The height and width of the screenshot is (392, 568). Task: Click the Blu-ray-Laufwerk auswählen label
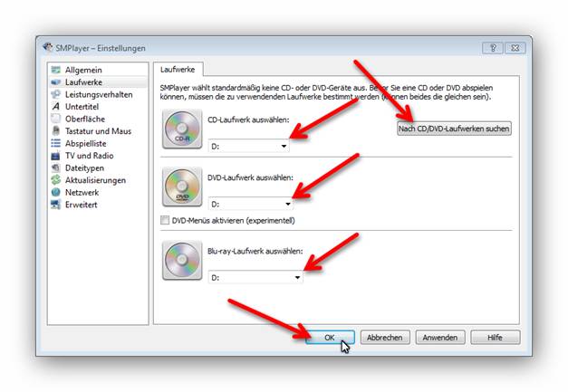255,251
